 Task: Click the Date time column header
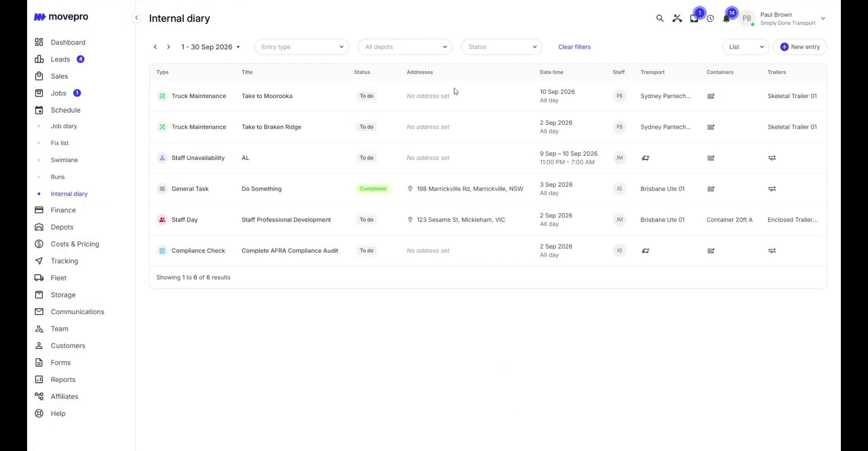(x=552, y=72)
